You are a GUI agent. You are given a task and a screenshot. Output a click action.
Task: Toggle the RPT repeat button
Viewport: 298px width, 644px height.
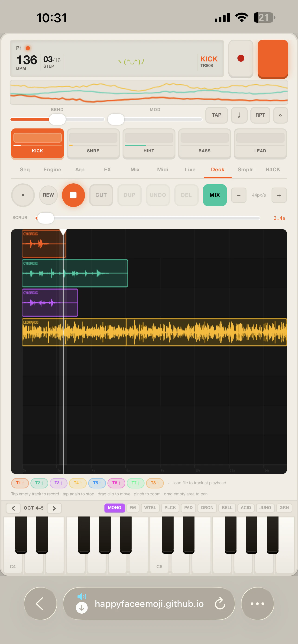(260, 115)
